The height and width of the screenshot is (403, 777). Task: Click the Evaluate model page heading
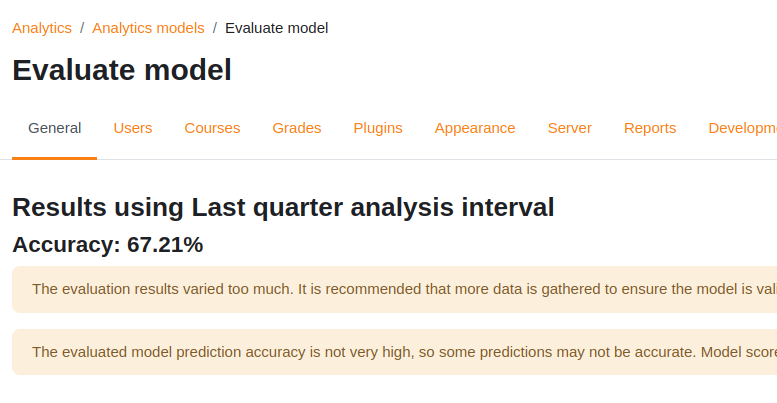pos(122,70)
